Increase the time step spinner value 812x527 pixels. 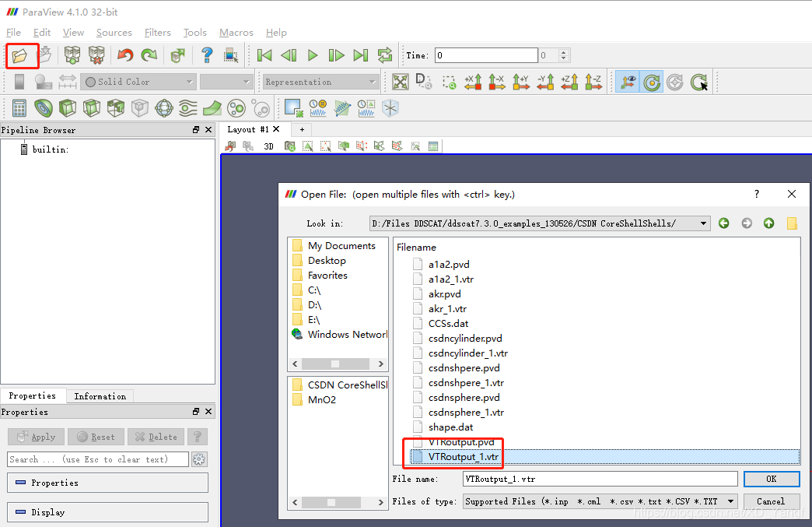[x=564, y=52]
